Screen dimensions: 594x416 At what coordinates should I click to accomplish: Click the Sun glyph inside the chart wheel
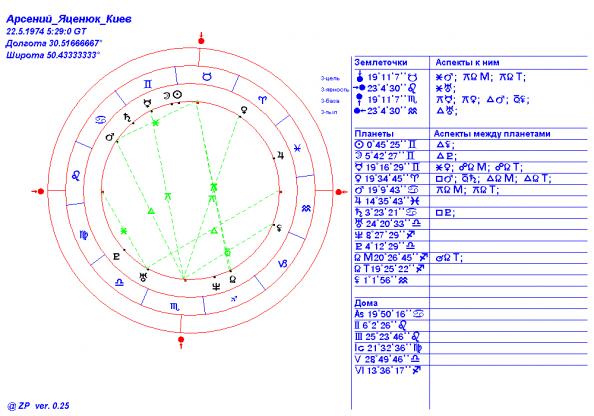178,95
